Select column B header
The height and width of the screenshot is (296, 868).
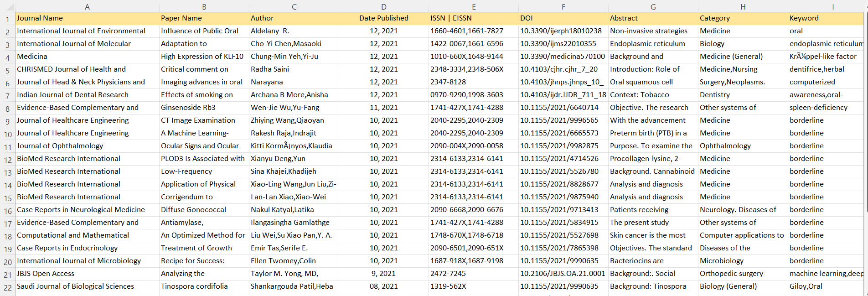tap(204, 7)
